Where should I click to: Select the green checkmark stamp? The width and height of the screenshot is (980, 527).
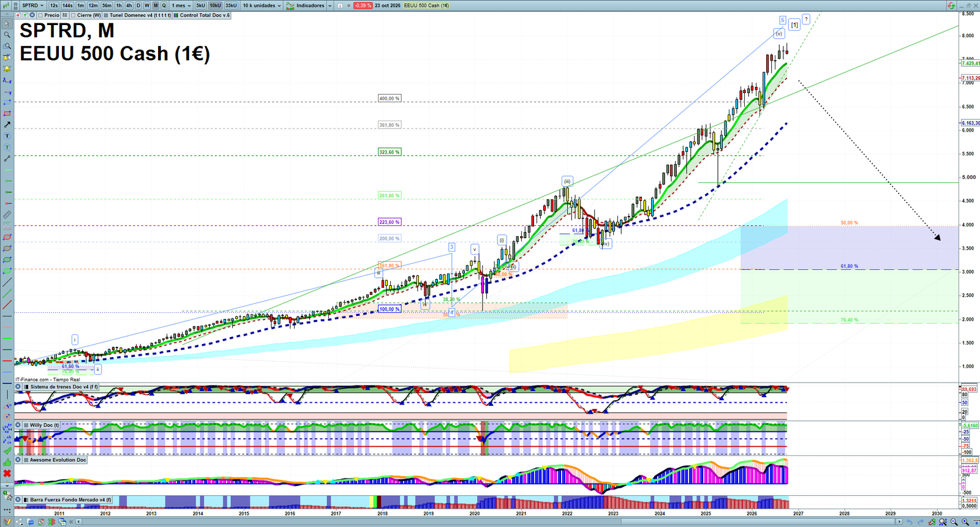click(7, 451)
